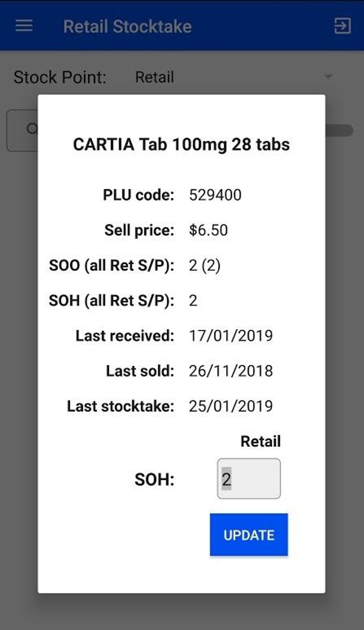Click the logout exit icon

tap(342, 26)
